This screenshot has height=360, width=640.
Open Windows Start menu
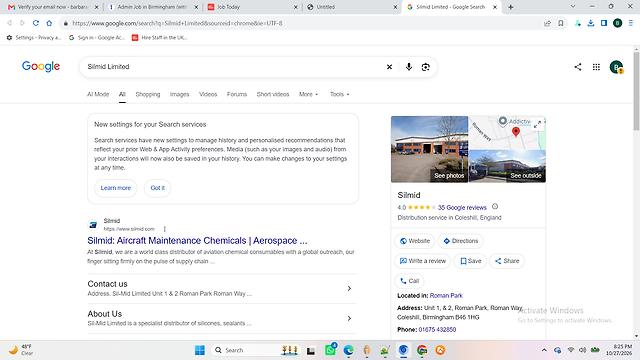pos(200,350)
